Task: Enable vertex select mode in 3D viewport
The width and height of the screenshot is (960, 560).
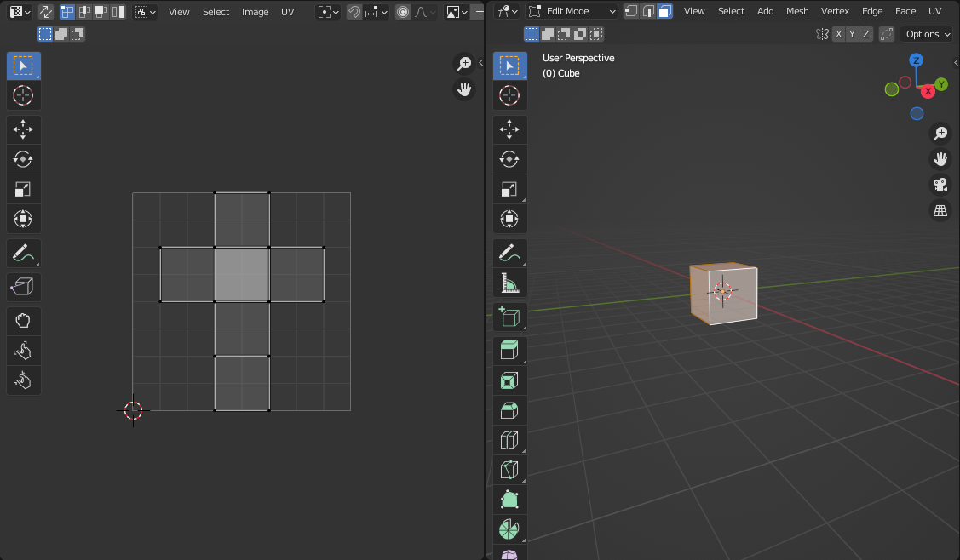Action: (x=630, y=11)
